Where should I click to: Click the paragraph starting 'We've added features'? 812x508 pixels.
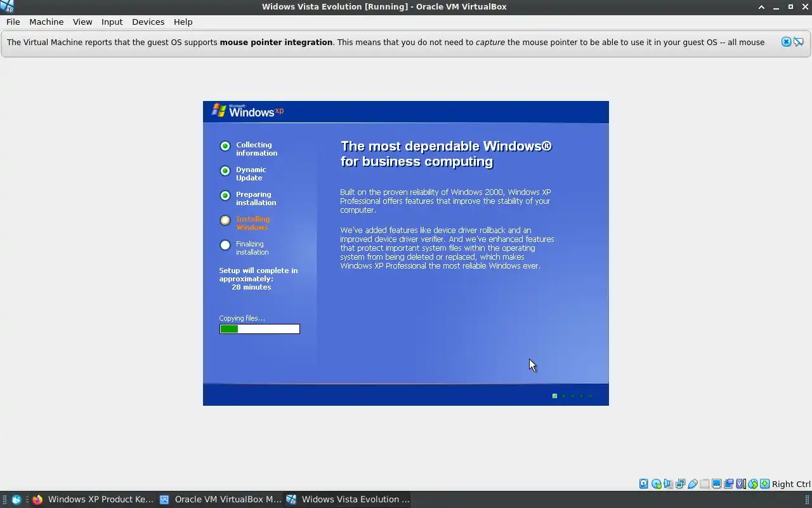(447, 248)
